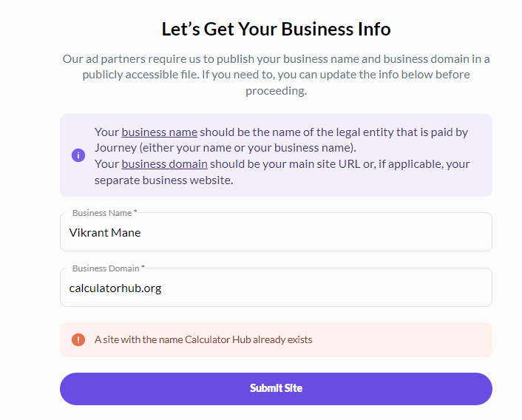Click the "Let's Get Your Business Info" heading
This screenshot has width=522, height=420.
click(276, 30)
